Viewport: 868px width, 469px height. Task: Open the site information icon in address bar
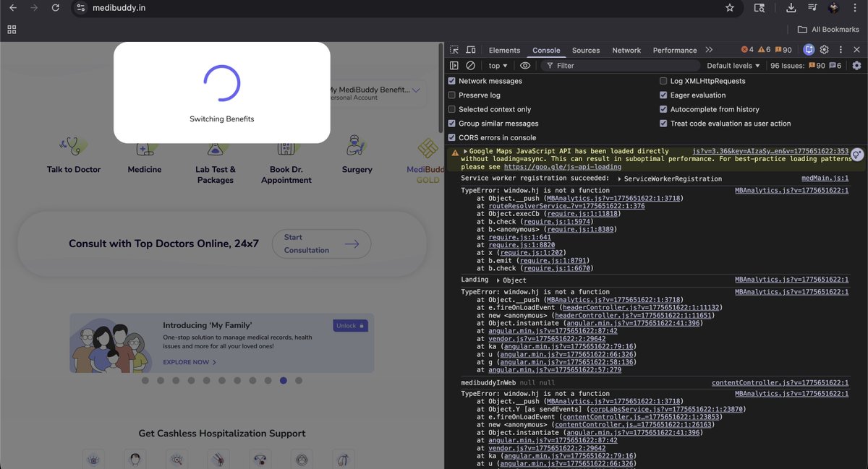click(82, 7)
